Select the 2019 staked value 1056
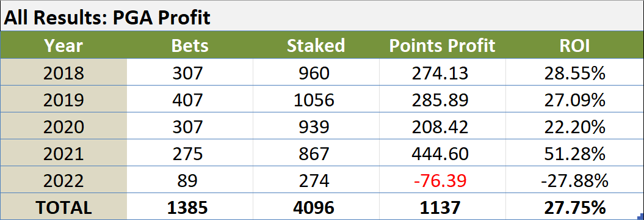 point(316,100)
